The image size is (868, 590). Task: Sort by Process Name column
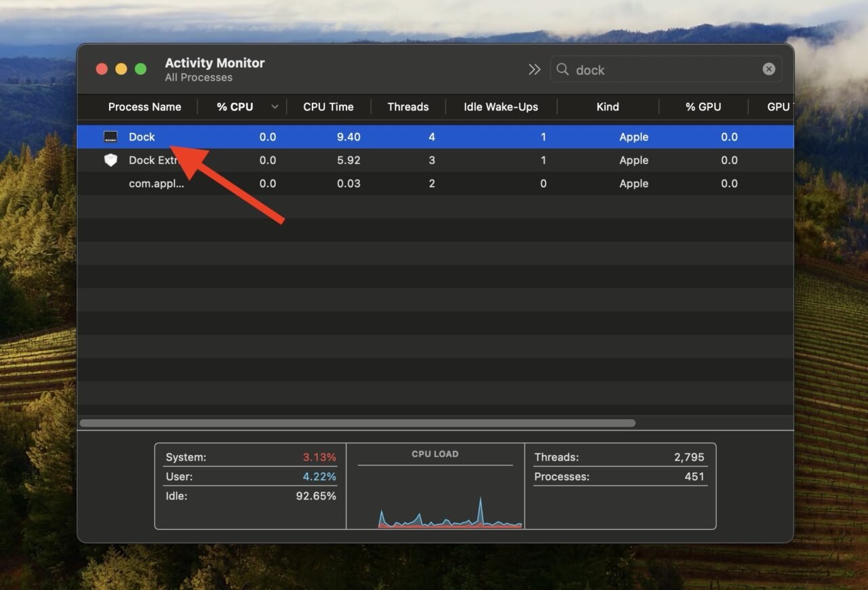coord(144,106)
